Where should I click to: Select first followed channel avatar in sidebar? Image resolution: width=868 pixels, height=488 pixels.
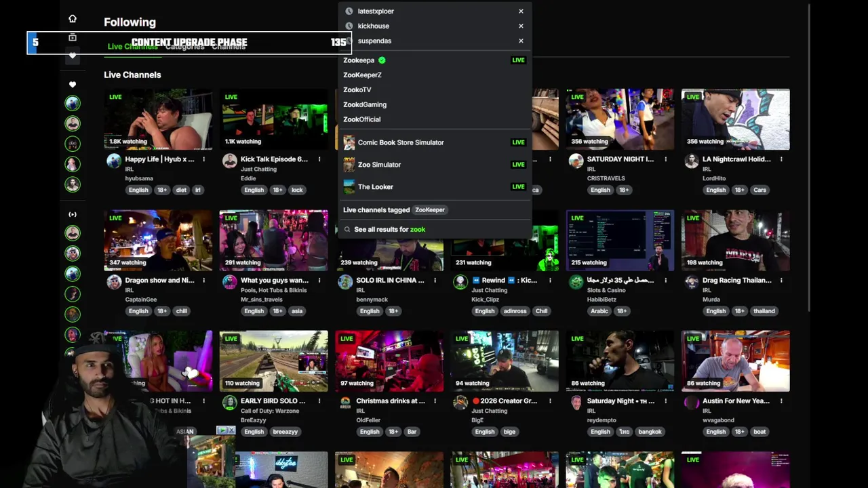click(x=73, y=103)
